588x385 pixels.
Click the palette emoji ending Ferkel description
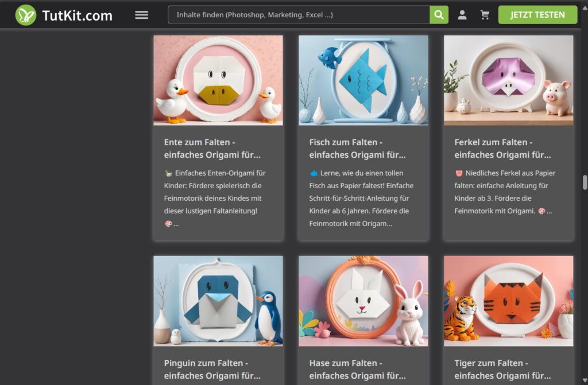point(541,211)
